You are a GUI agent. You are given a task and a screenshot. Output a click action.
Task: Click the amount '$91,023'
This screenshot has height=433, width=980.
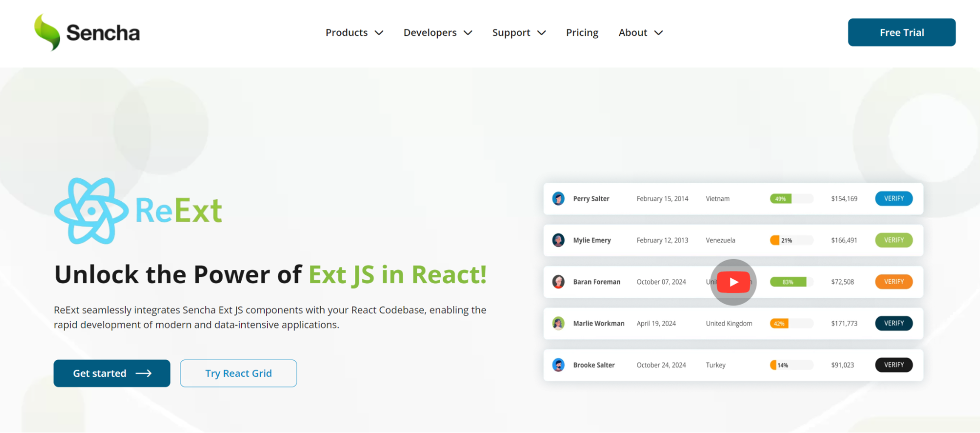pyautogui.click(x=842, y=365)
